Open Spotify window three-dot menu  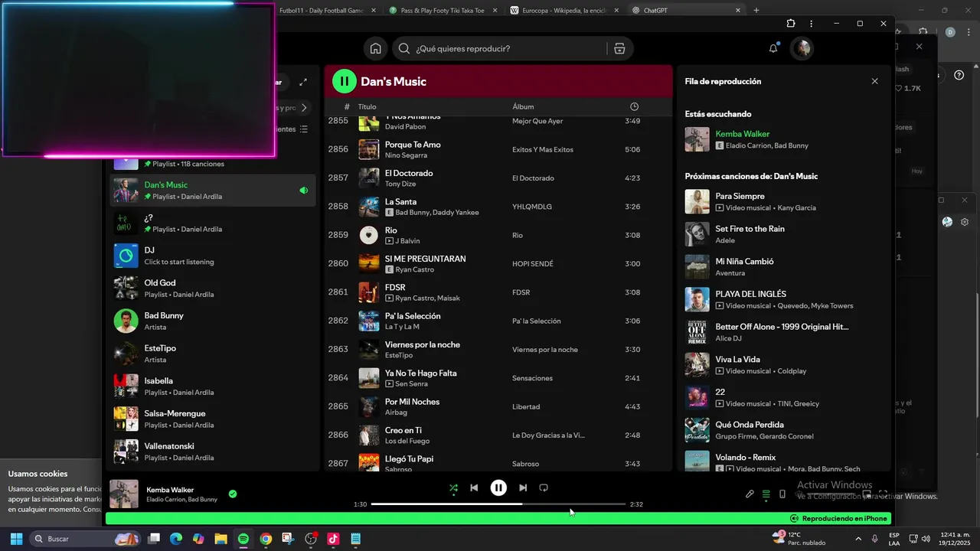[812, 24]
